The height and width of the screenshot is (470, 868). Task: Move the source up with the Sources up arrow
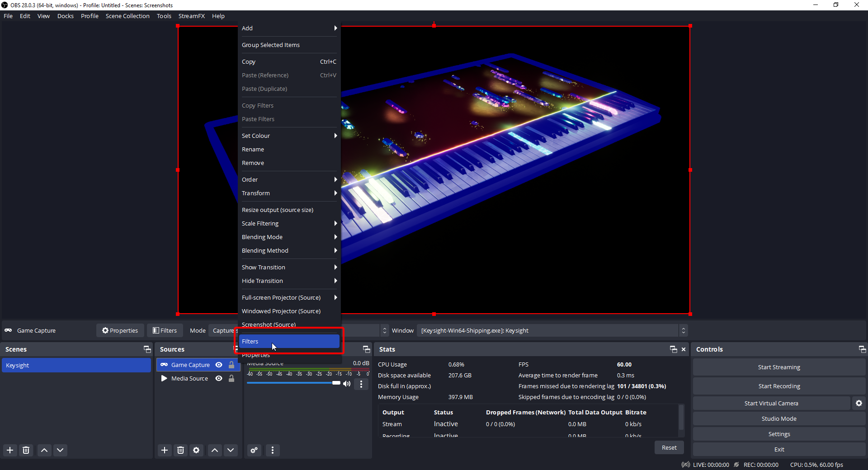pos(215,450)
